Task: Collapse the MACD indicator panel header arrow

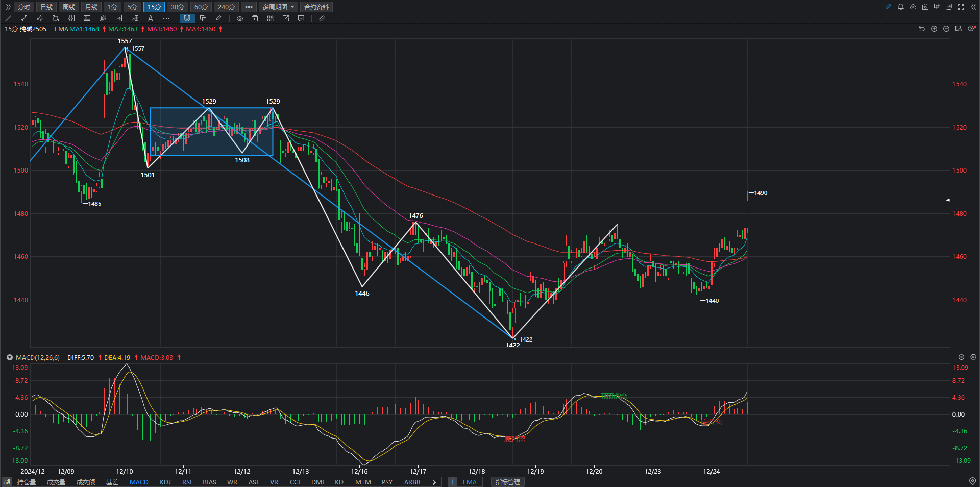Action: click(x=9, y=357)
